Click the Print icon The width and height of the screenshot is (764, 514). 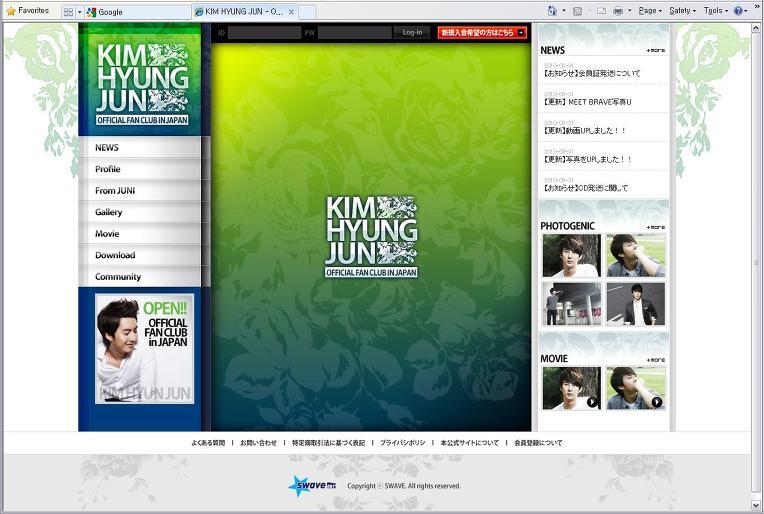[618, 11]
